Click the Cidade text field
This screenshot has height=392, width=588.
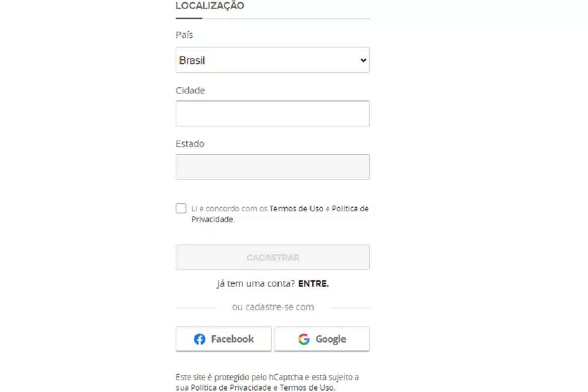click(x=272, y=114)
